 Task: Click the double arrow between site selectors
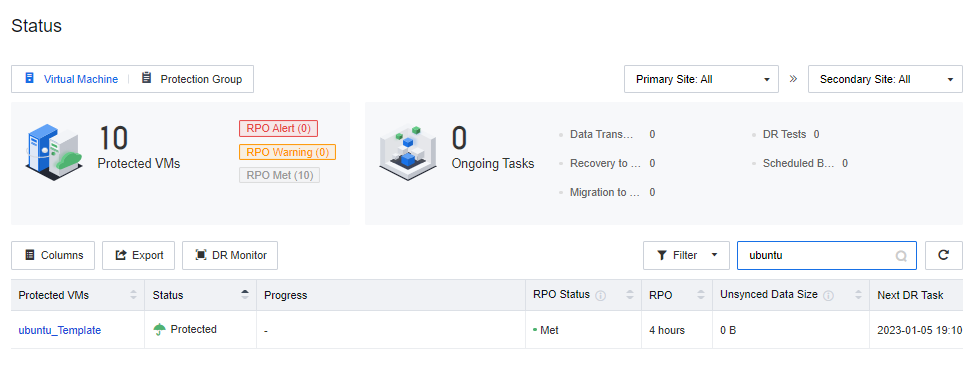[793, 79]
